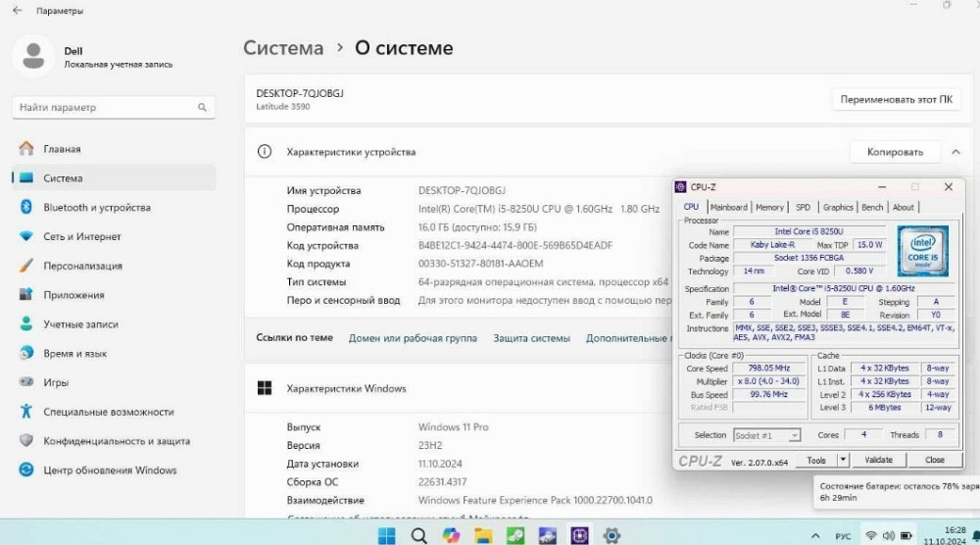Click the back arrow in Settings
The image size is (980, 545).
click(x=17, y=11)
